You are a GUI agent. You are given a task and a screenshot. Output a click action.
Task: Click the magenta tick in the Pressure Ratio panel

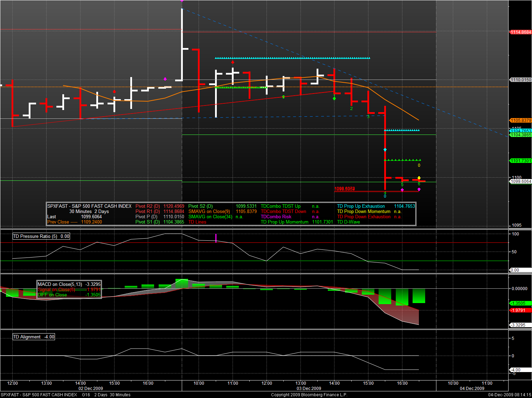tap(216, 238)
